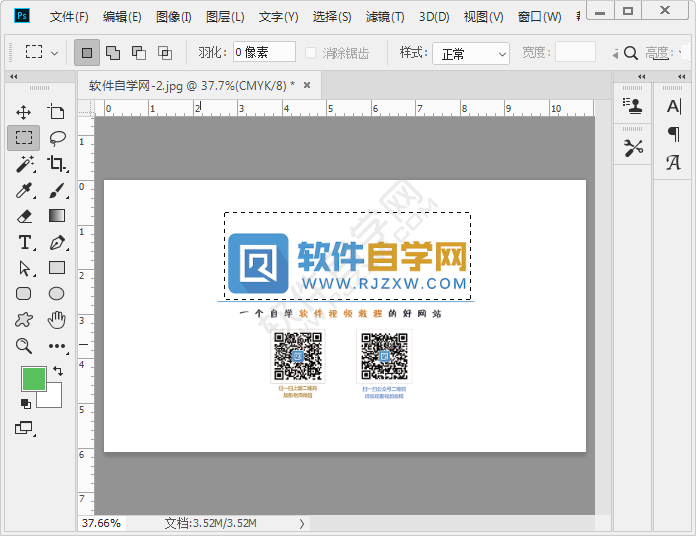Open the Paragraph panel icon
The image size is (696, 536).
coord(674,134)
